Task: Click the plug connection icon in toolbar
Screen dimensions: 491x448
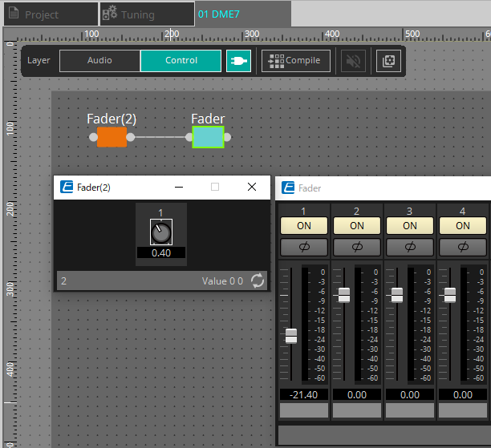Action: (238, 60)
